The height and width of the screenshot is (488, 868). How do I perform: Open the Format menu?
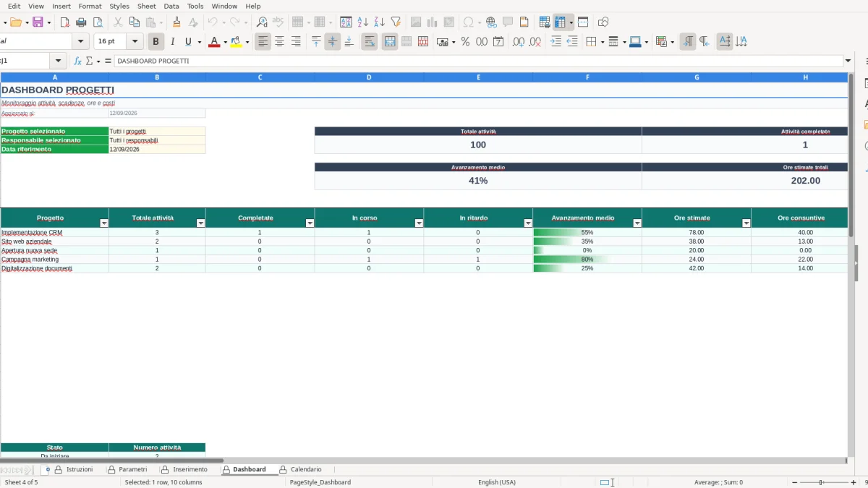[90, 6]
